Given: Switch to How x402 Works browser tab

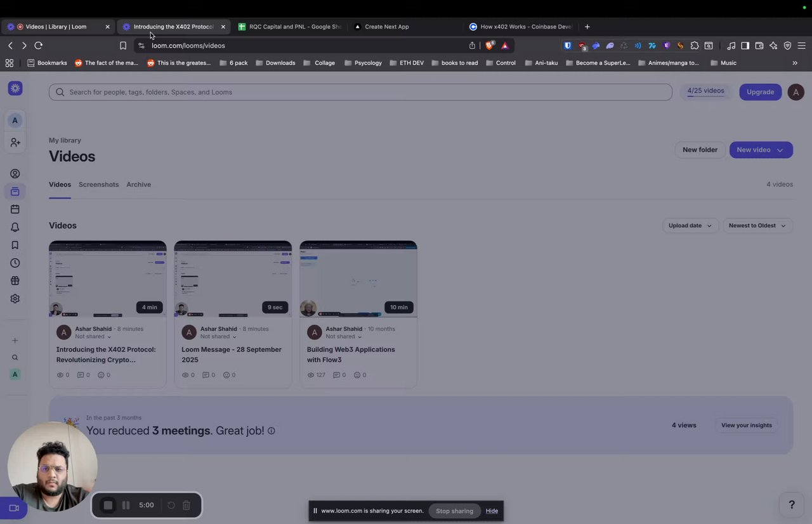Looking at the screenshot, I should pos(520,27).
